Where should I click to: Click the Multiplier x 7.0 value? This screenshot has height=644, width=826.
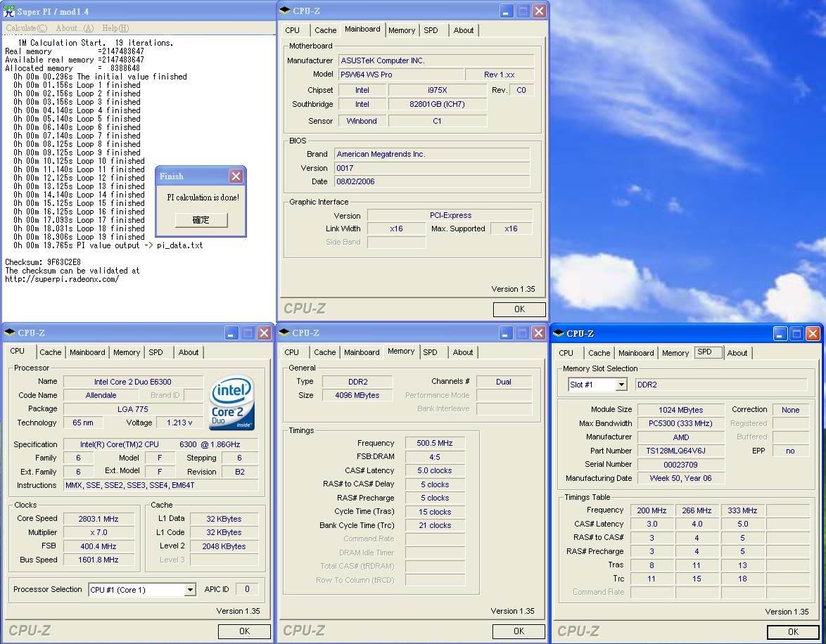(x=99, y=532)
